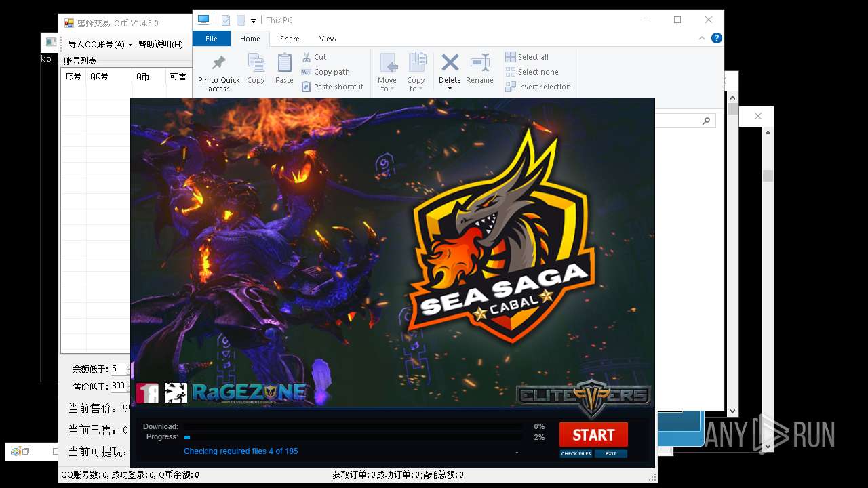Click the Explorer search magnifier icon
The width and height of the screenshot is (868, 488).
pyautogui.click(x=706, y=121)
